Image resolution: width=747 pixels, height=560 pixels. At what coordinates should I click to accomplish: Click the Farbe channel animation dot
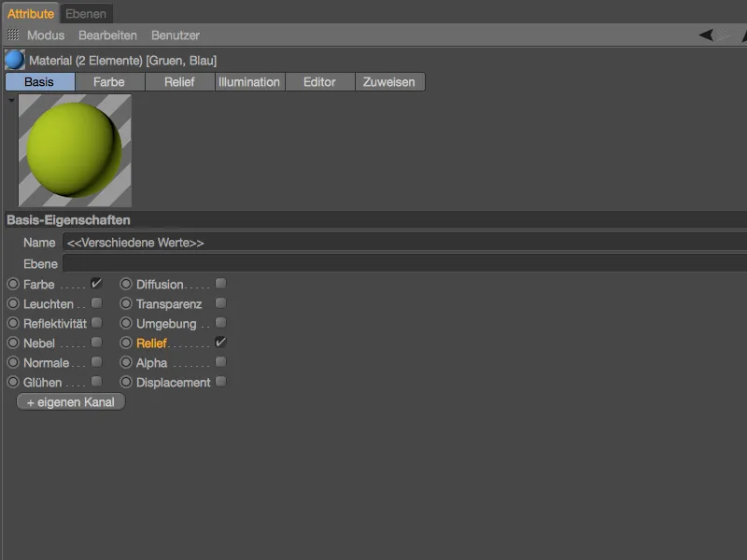pyautogui.click(x=13, y=285)
